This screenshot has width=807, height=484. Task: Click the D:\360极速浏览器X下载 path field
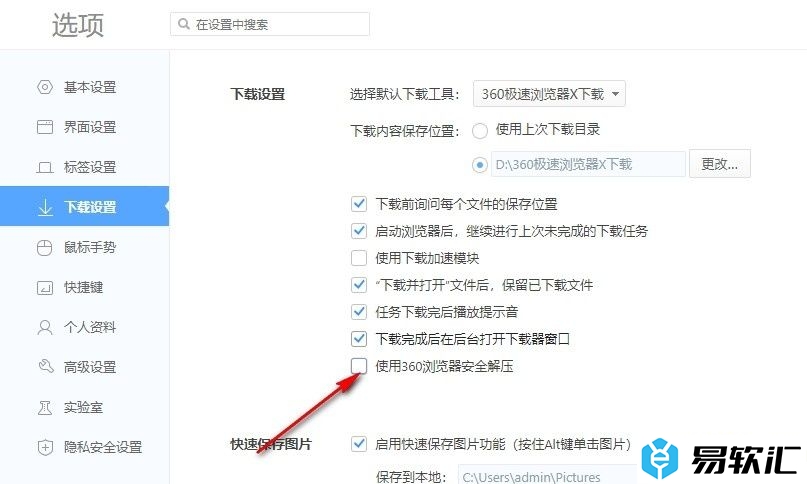pos(588,164)
